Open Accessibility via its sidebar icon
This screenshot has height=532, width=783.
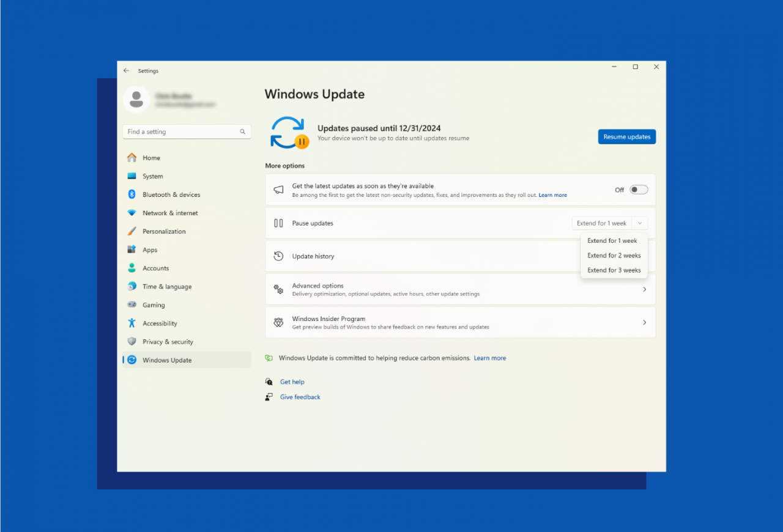(132, 323)
